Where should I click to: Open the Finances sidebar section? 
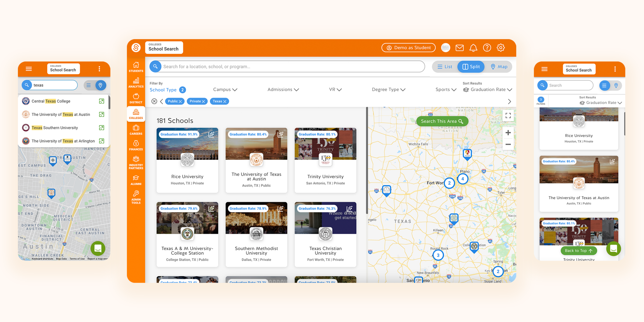(136, 146)
